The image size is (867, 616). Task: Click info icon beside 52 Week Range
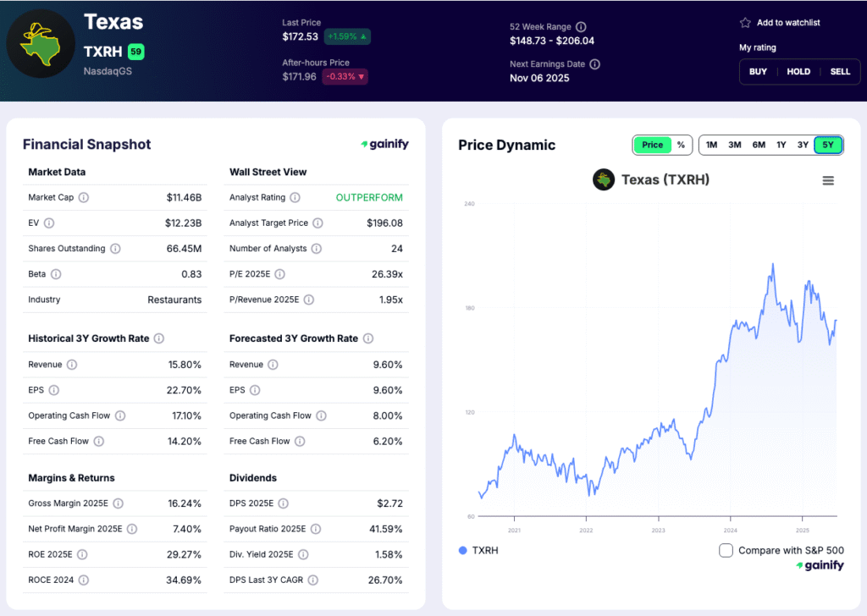(x=581, y=27)
